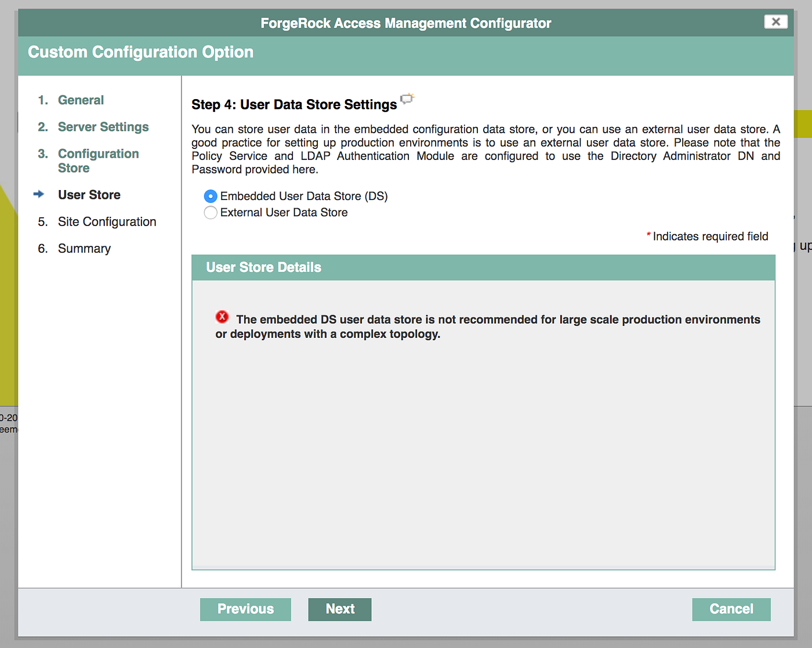Click the blue arrow marker beside User Store
Screen dimensions: 812x648
[39, 195]
